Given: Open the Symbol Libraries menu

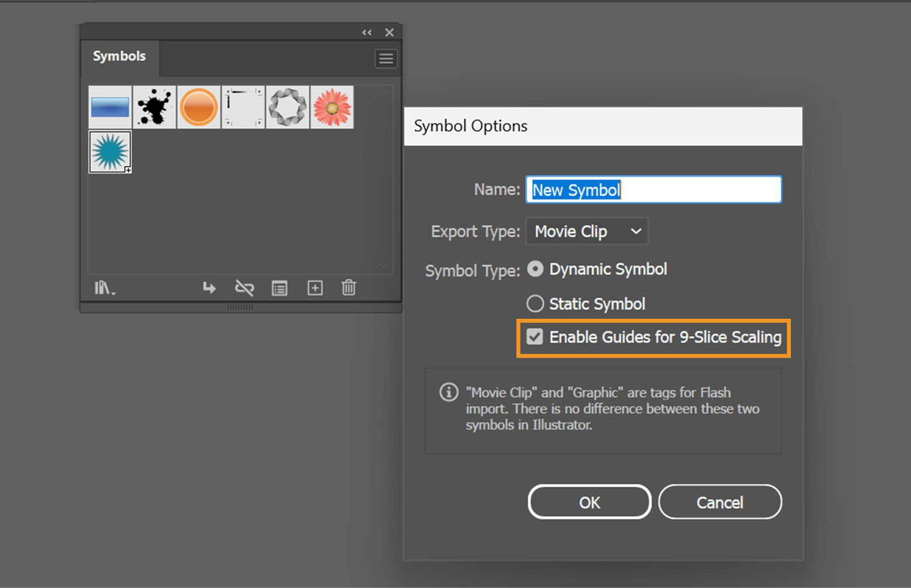Looking at the screenshot, I should 103,288.
